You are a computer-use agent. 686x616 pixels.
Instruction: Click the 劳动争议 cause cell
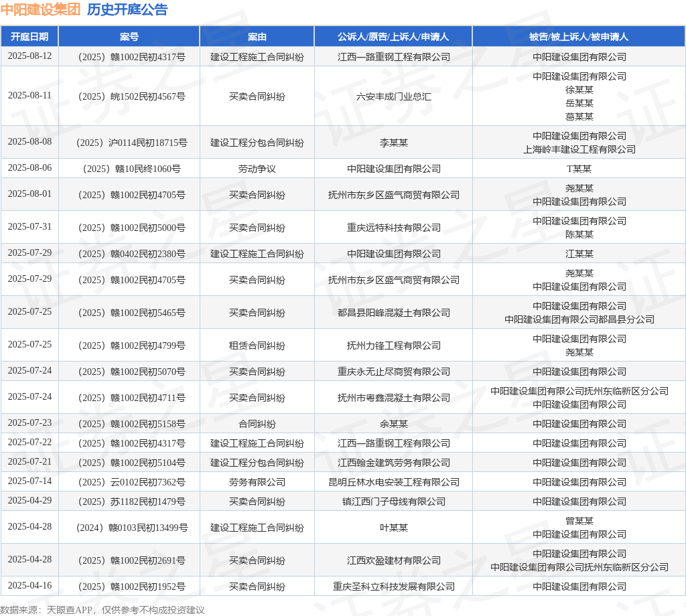pos(257,169)
